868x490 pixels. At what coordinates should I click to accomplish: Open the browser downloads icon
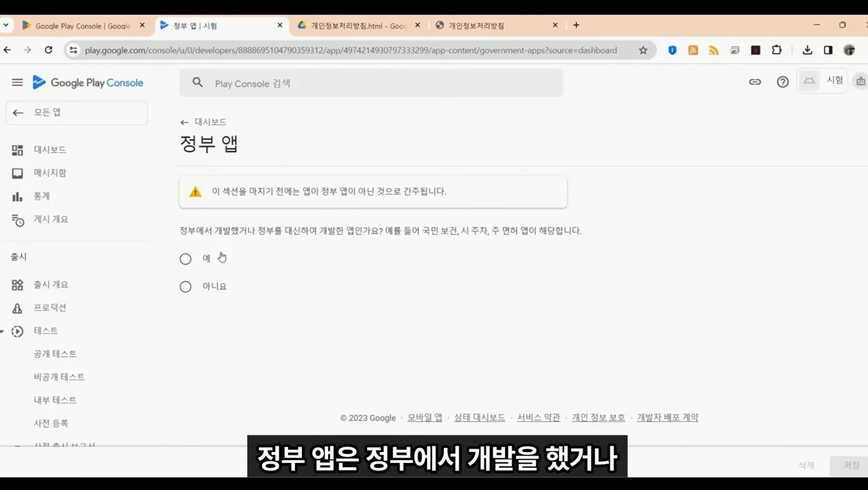807,50
